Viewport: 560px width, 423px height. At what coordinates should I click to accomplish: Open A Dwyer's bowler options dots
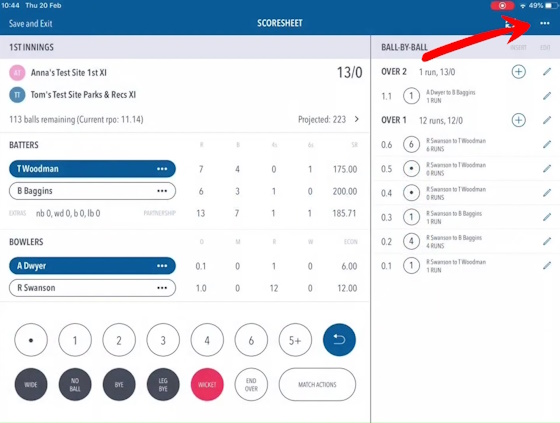click(162, 266)
